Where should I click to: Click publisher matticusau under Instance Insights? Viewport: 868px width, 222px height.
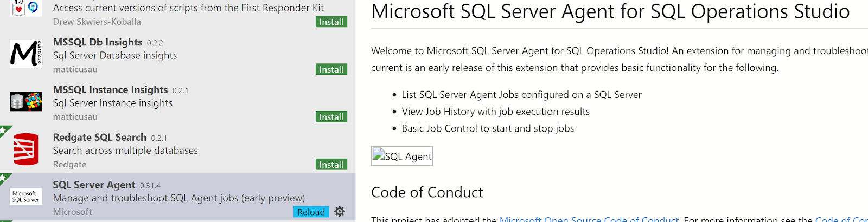pyautogui.click(x=75, y=117)
